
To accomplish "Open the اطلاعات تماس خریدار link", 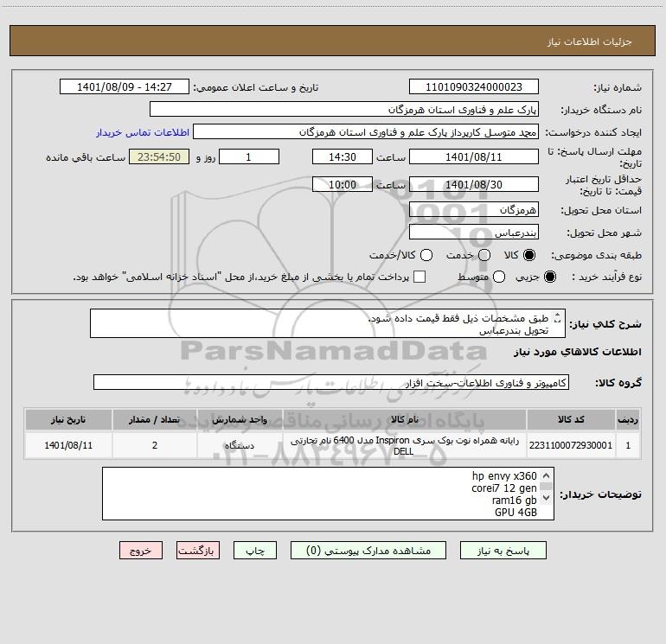I will [143, 132].
